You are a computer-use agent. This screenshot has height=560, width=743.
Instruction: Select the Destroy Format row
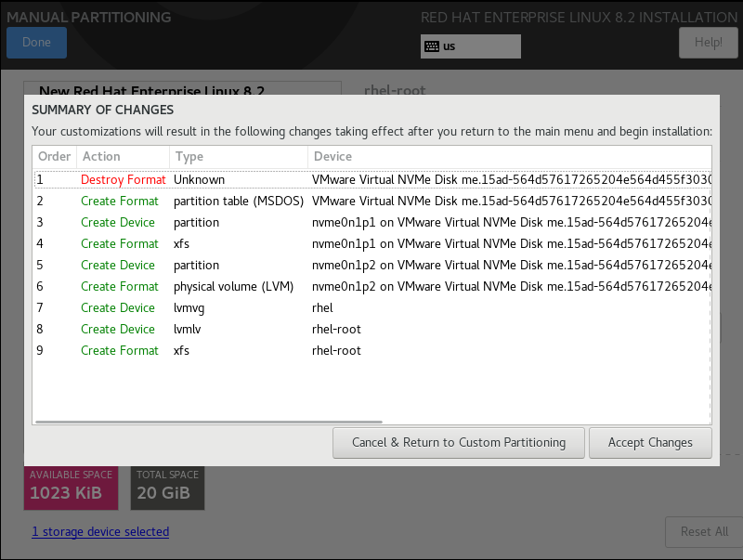coord(371,179)
